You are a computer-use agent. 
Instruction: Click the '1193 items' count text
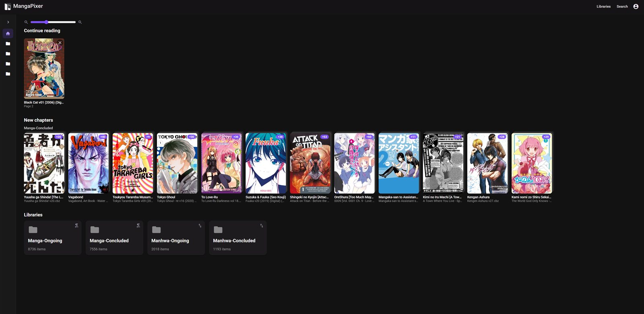tap(222, 249)
